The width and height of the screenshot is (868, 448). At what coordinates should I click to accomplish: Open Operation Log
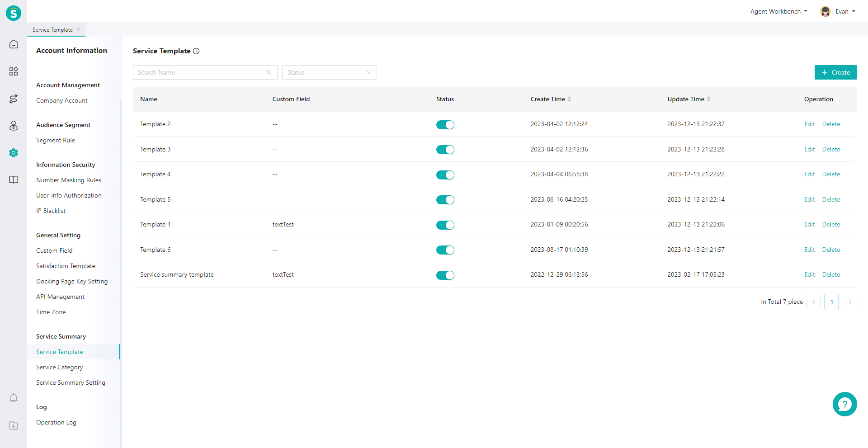tap(56, 422)
